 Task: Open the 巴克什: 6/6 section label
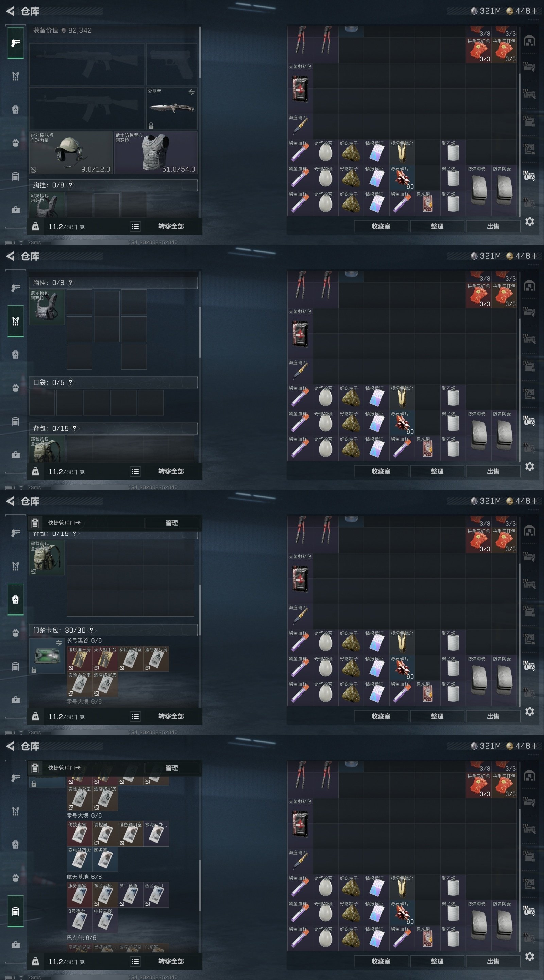81,938
